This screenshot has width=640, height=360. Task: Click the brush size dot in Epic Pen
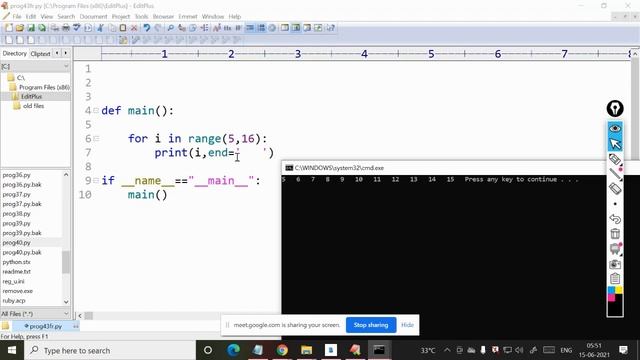point(615,204)
